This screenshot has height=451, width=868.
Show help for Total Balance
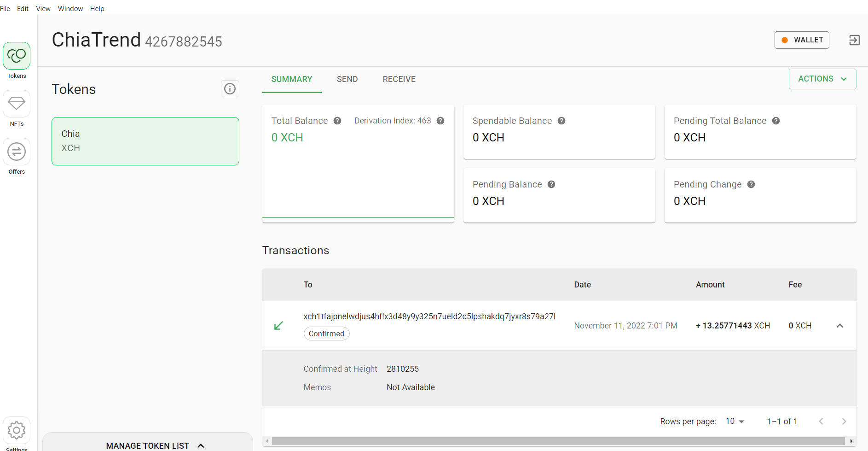[x=337, y=121]
